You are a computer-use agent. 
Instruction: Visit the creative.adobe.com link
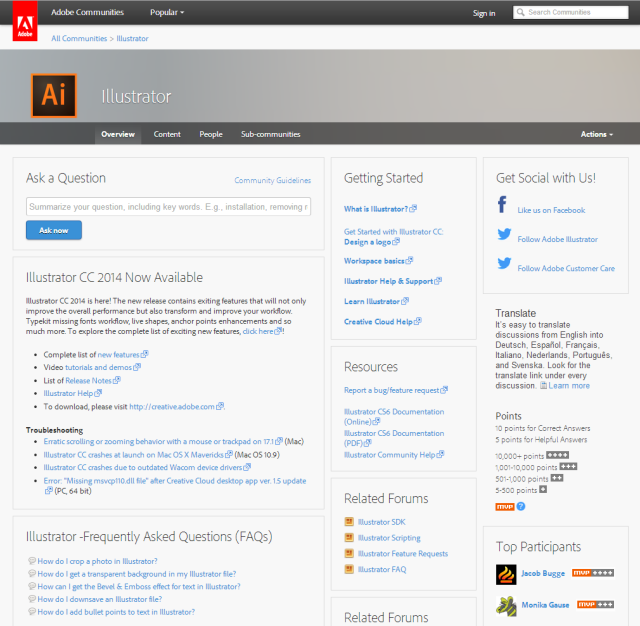176,406
